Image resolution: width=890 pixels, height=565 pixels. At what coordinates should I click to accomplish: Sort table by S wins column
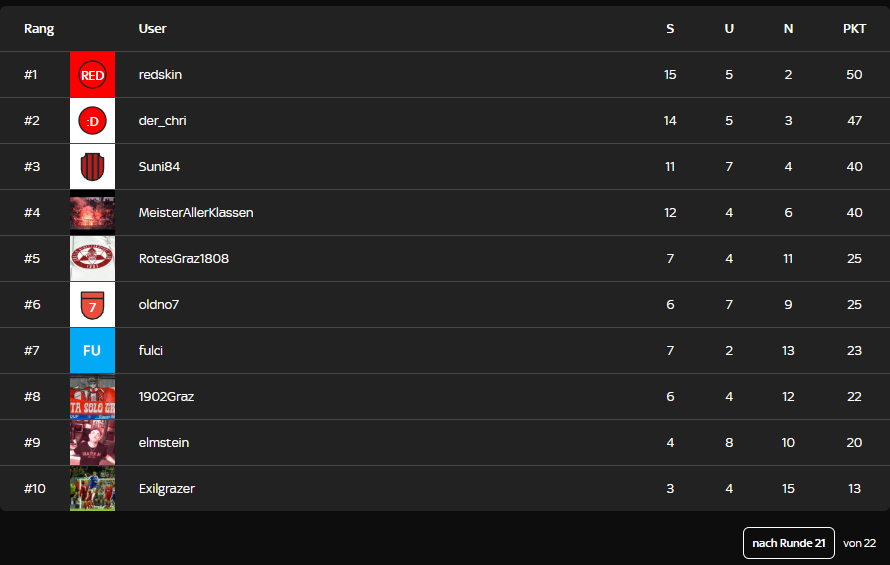pyautogui.click(x=670, y=29)
